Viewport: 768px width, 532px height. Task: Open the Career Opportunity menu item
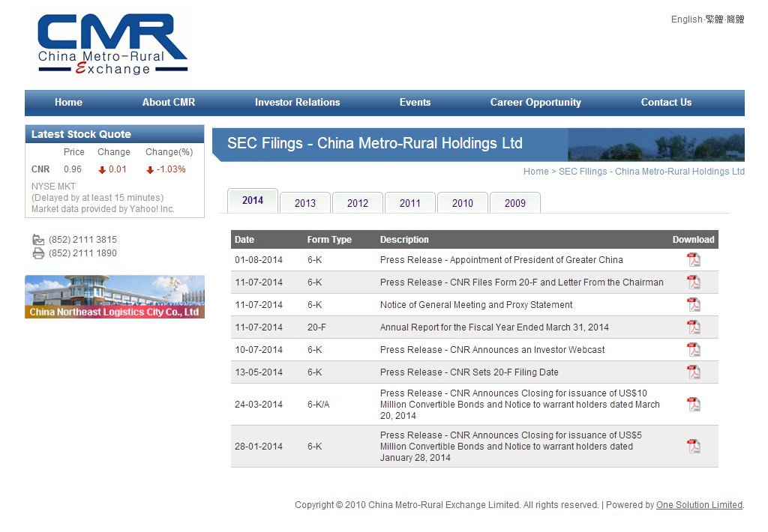coord(535,103)
